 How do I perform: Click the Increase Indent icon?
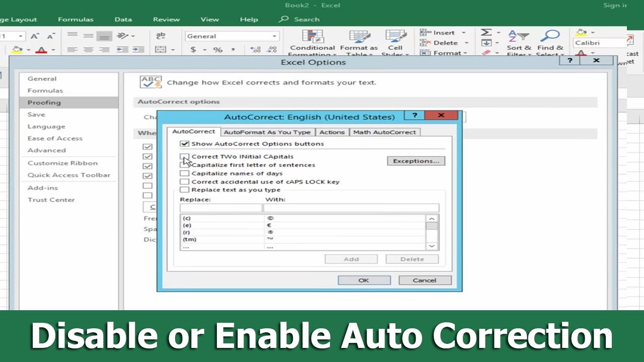[x=137, y=50]
